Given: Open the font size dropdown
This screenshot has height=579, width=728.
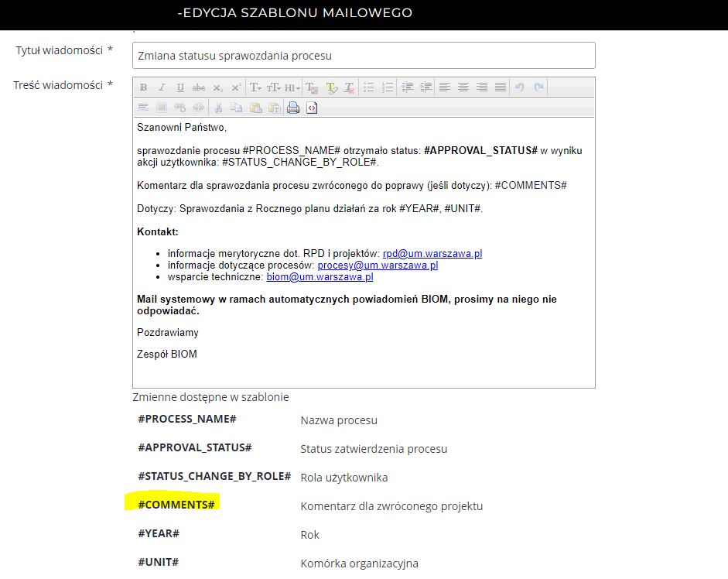Looking at the screenshot, I should click(x=274, y=87).
